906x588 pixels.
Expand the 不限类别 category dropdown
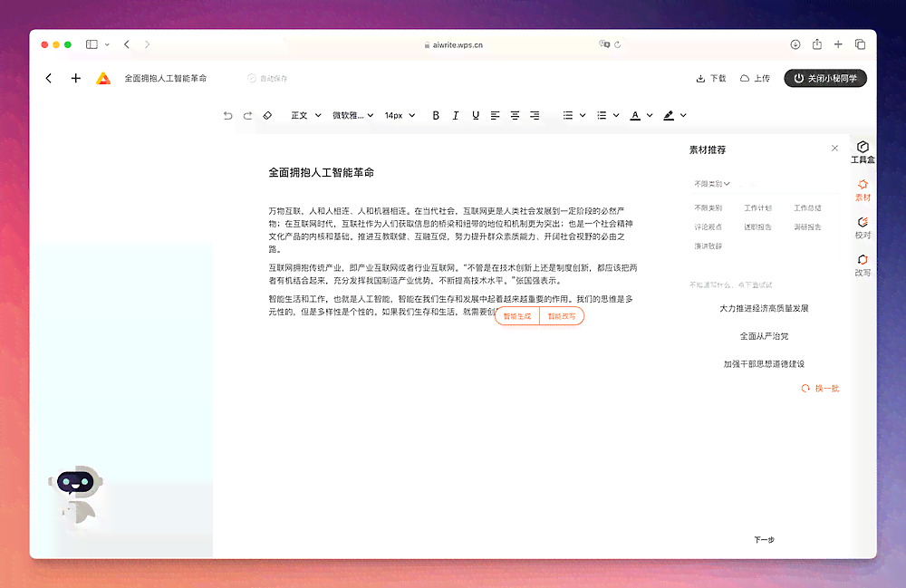[712, 184]
